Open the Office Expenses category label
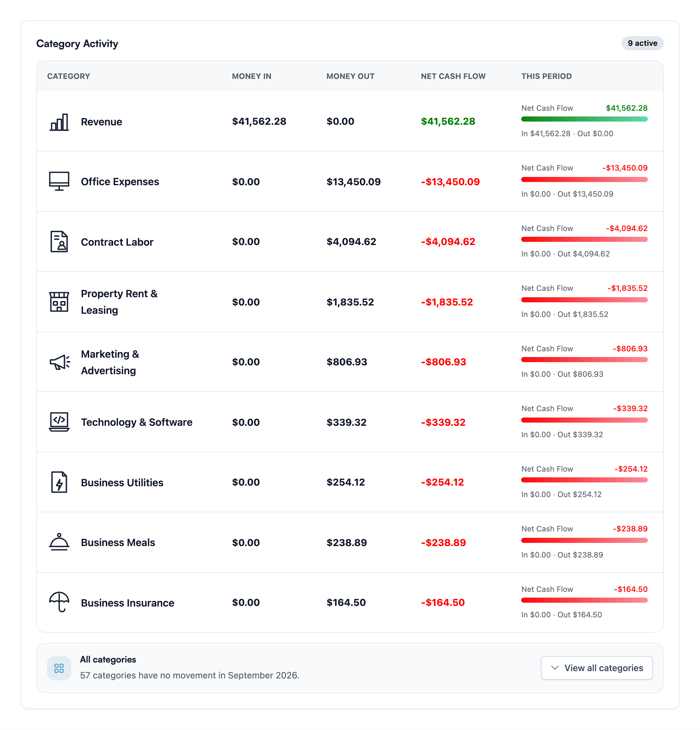The width and height of the screenshot is (700, 730). pos(120,182)
